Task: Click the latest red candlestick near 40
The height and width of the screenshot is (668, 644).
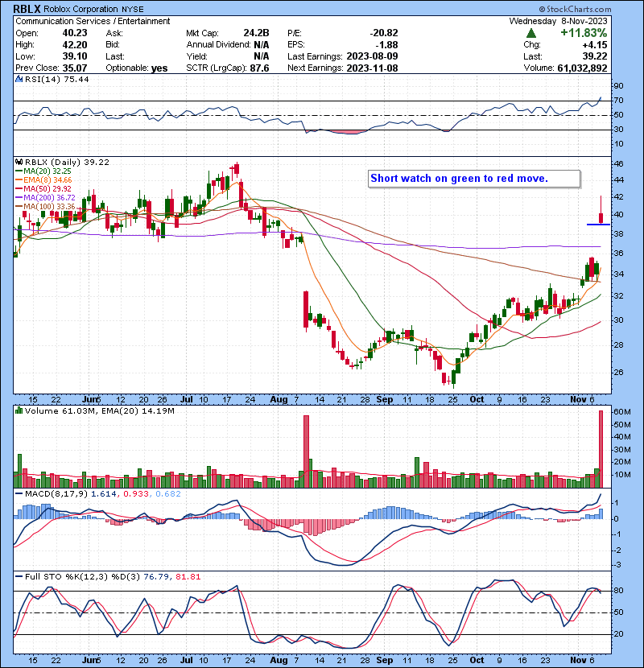Action: point(601,217)
